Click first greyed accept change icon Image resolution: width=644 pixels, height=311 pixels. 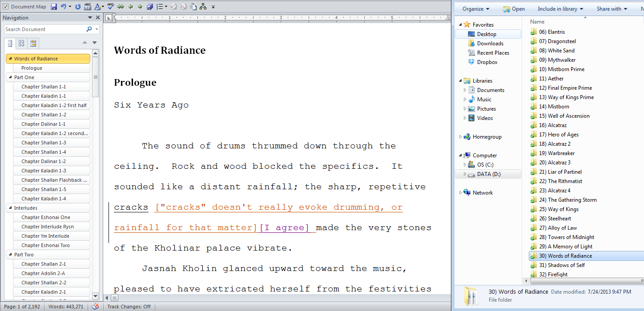coord(174,7)
